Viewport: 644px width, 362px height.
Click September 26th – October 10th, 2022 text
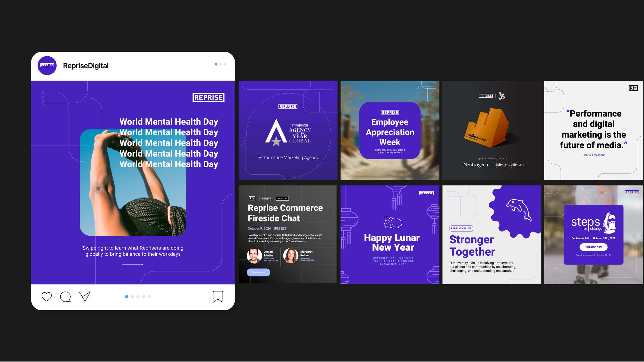coord(593,238)
